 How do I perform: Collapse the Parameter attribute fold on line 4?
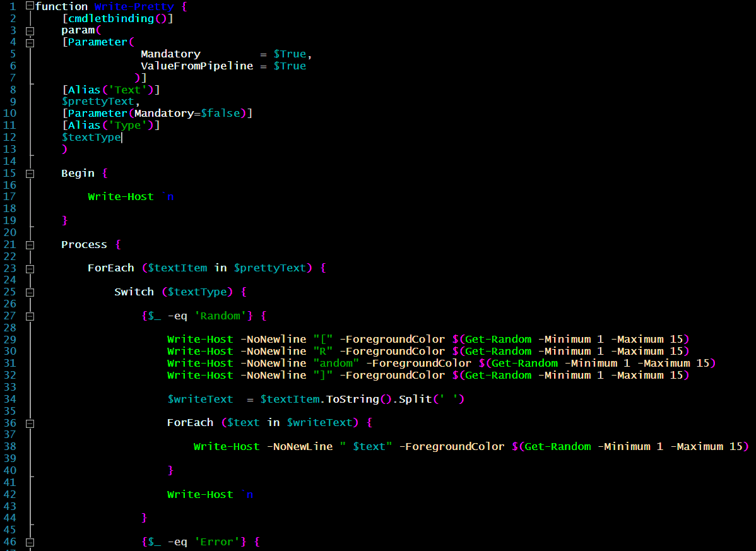[29, 42]
